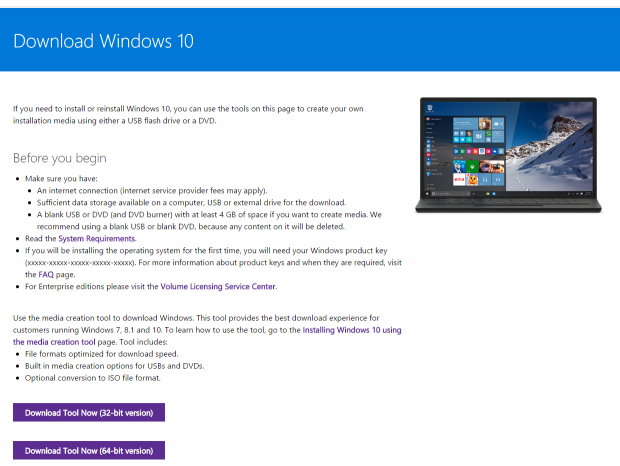Screen dimensions: 620x466
Task: Click 'File formats optimized for download speed' text
Action: point(102,354)
